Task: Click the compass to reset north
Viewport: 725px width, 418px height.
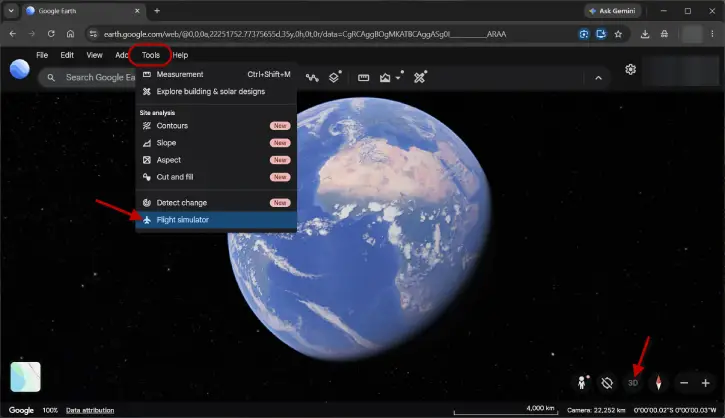Action: tap(658, 383)
